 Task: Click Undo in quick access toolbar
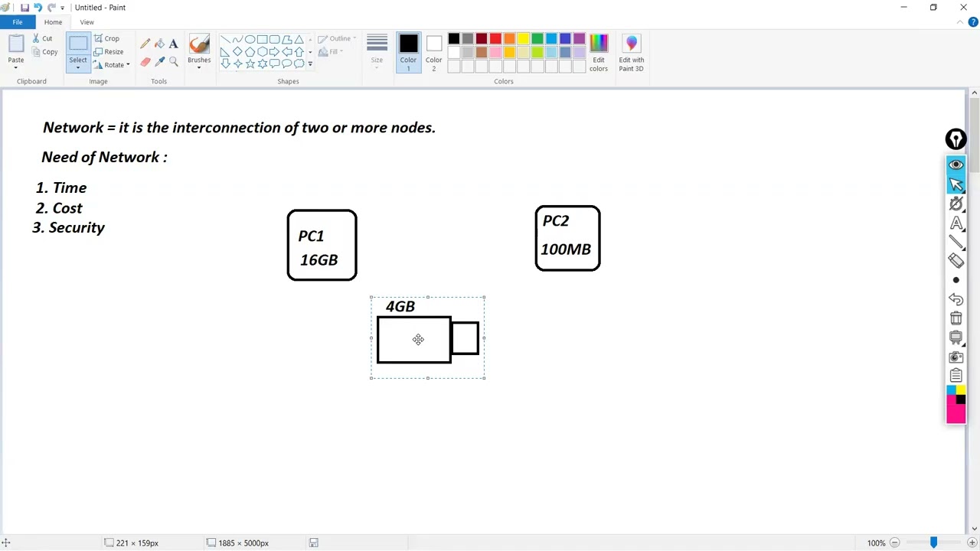pyautogui.click(x=38, y=8)
